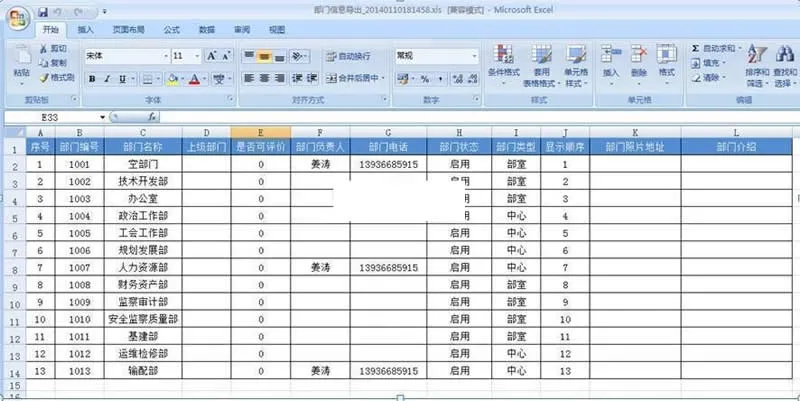Expand the Name Box dropdown arrow
The width and height of the screenshot is (800, 401).
(x=103, y=117)
